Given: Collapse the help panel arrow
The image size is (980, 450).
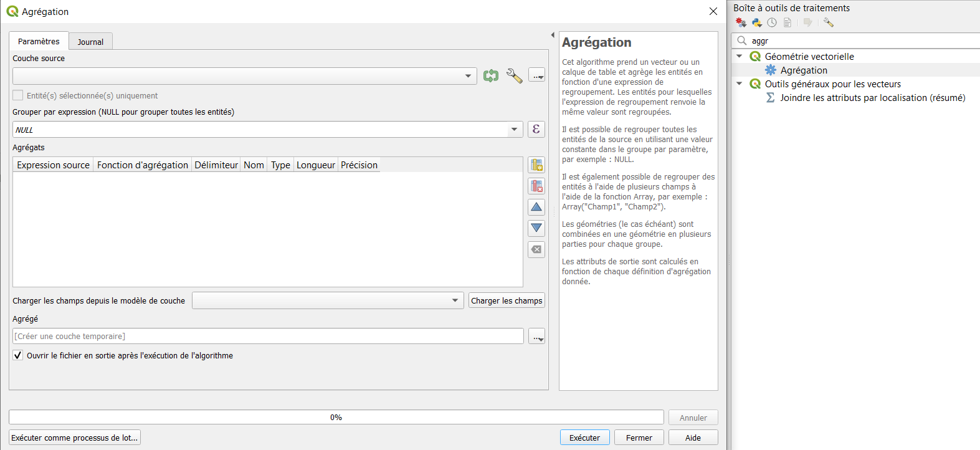Looking at the screenshot, I should [553, 35].
